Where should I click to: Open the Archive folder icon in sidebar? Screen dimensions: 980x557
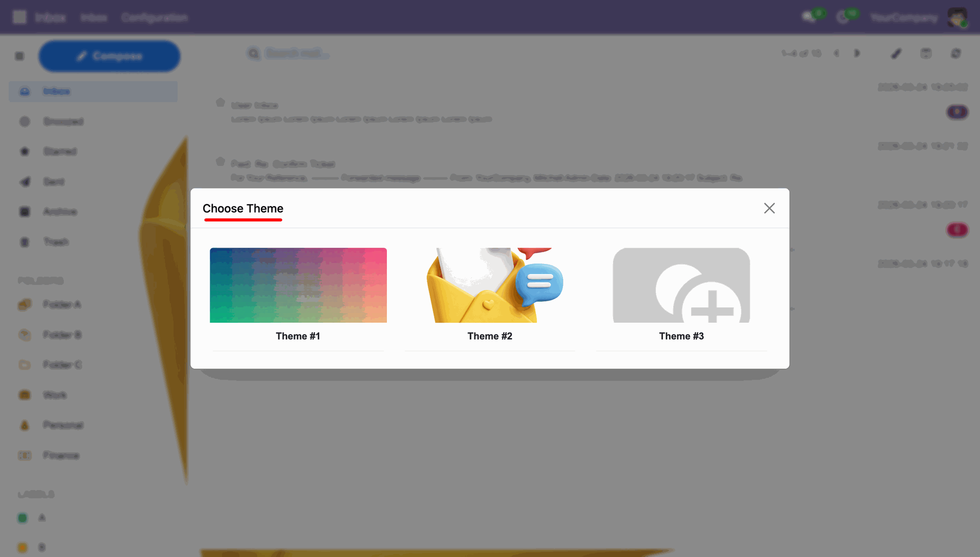[24, 211]
